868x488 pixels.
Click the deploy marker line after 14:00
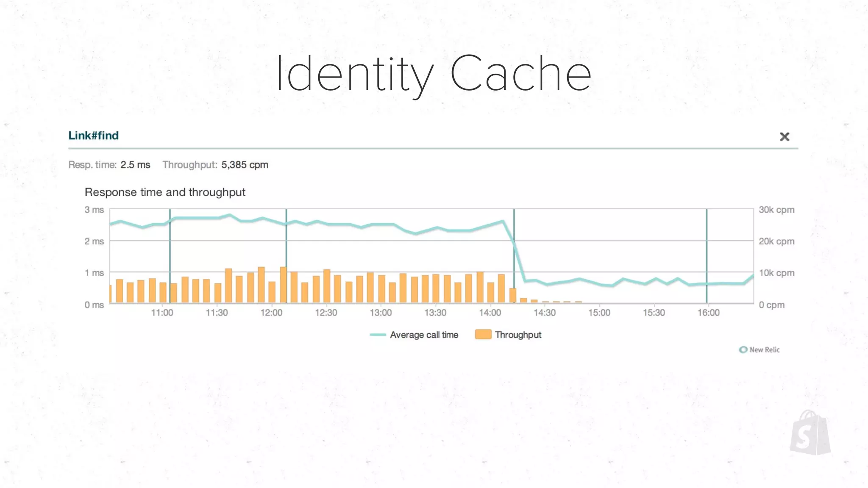pyautogui.click(x=514, y=256)
